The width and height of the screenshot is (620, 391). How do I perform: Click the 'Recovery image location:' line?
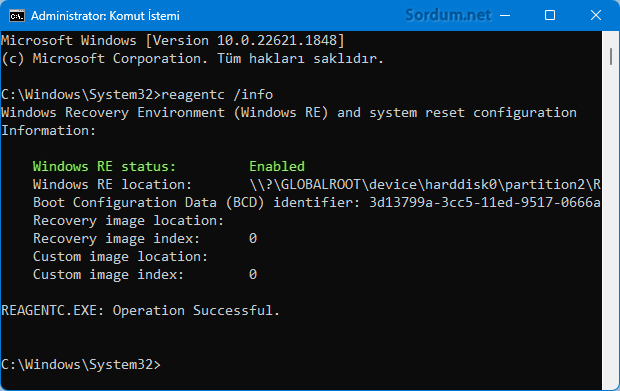click(129, 221)
